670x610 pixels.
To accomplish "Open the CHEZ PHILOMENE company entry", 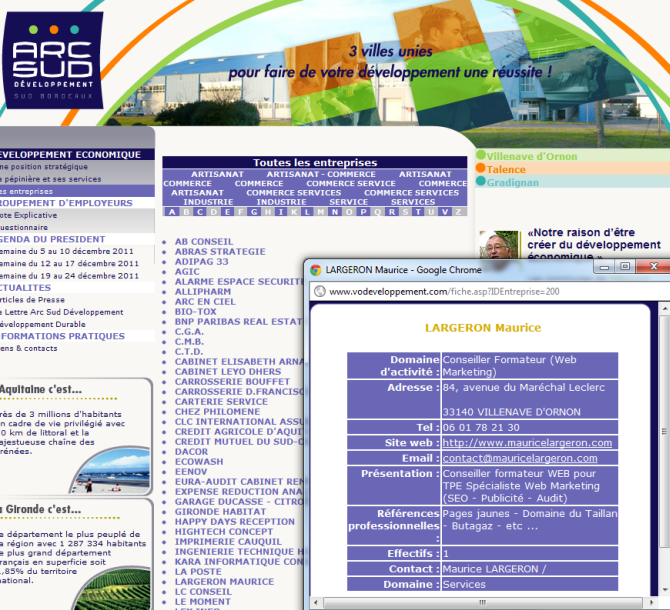I will coord(217,412).
